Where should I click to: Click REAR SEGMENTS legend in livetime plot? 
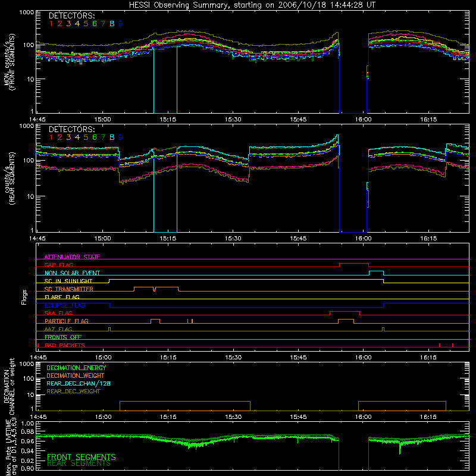[79, 464]
